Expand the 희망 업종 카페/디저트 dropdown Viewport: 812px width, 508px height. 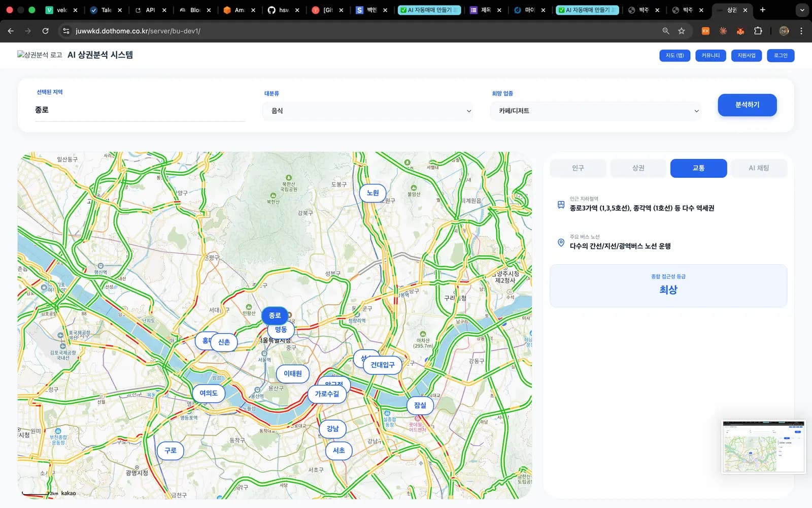(595, 111)
